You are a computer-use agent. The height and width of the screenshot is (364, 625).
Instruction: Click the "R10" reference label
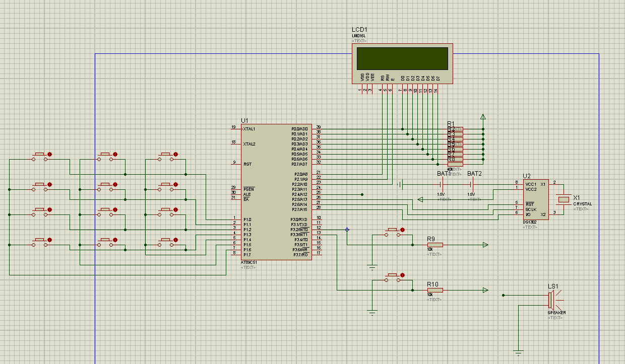click(x=432, y=284)
